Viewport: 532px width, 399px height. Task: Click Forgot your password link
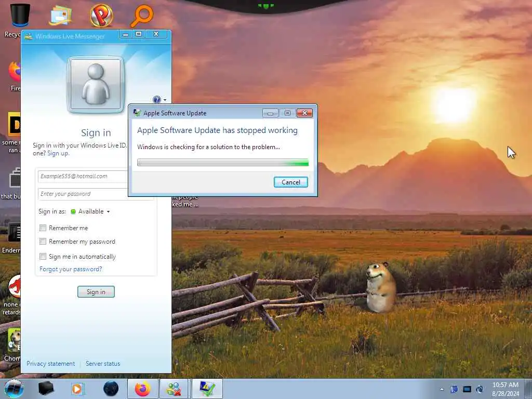pyautogui.click(x=71, y=269)
